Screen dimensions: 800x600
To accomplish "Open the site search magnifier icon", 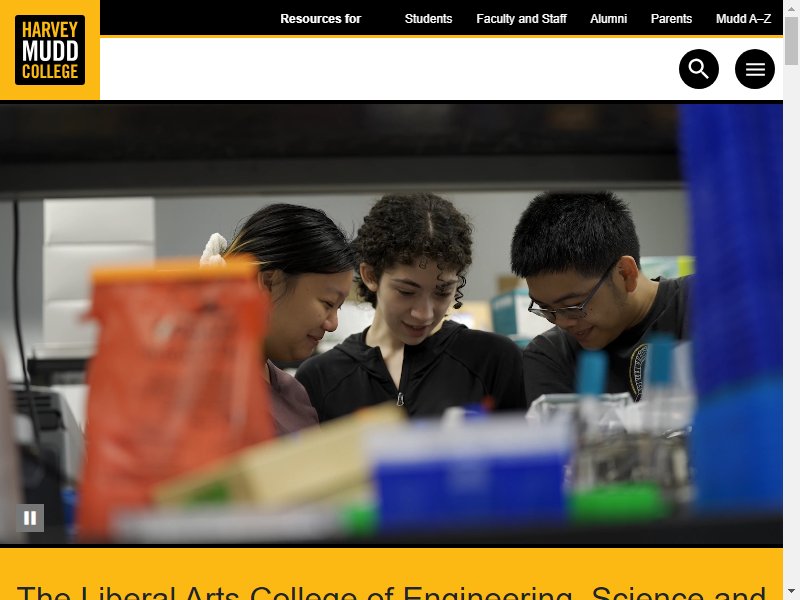I will (698, 69).
